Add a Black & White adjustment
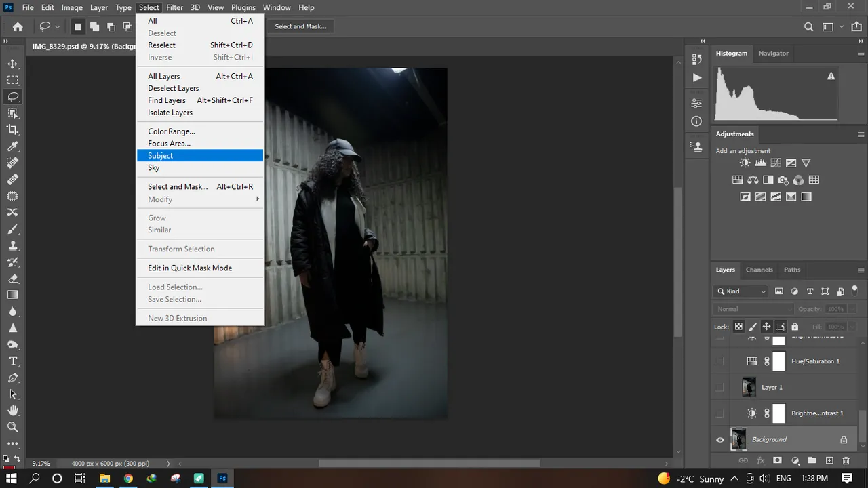This screenshot has width=868, height=488. click(x=768, y=180)
